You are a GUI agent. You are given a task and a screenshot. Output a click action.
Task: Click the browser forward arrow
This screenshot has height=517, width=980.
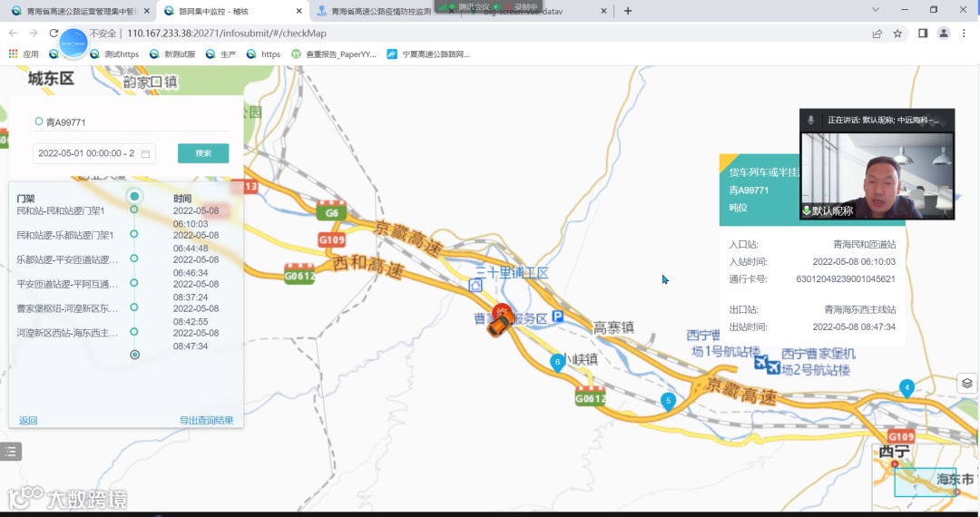point(34,33)
